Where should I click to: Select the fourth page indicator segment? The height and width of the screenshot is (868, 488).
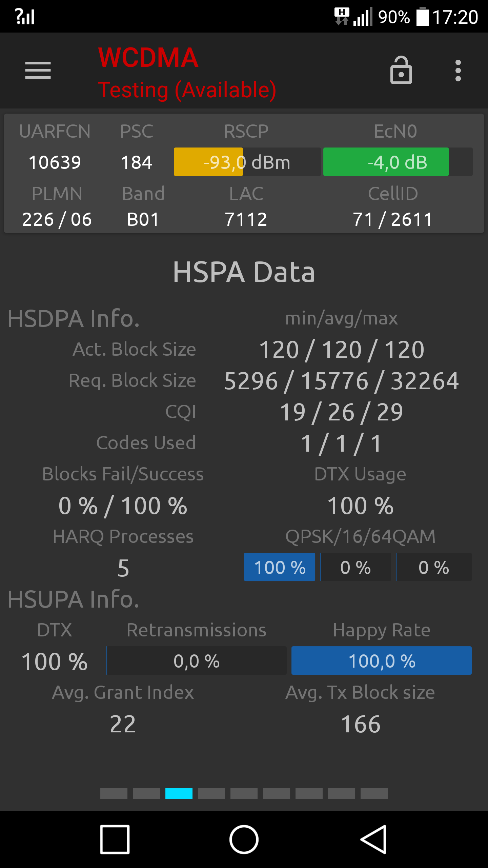tap(211, 793)
